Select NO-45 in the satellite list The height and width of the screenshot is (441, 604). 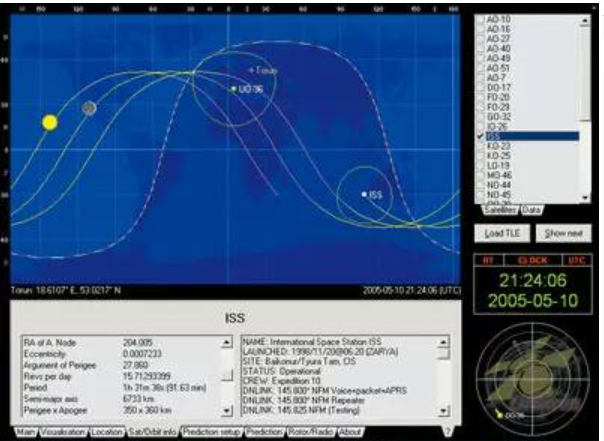(499, 195)
